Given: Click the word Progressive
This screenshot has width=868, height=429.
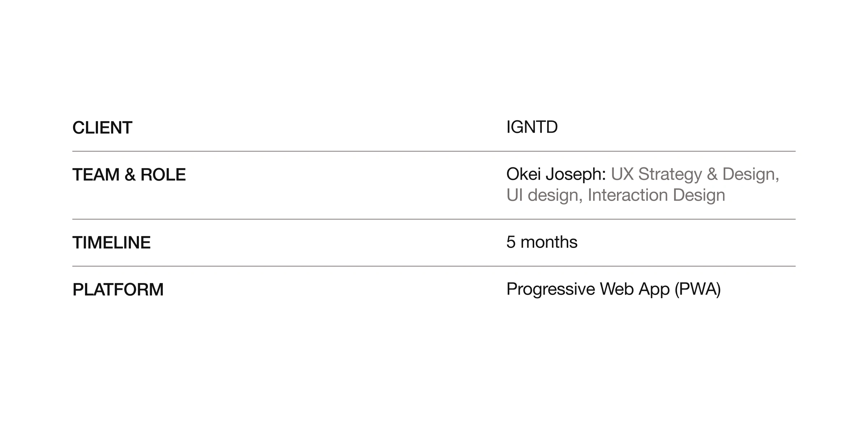Looking at the screenshot, I should click(x=550, y=289).
